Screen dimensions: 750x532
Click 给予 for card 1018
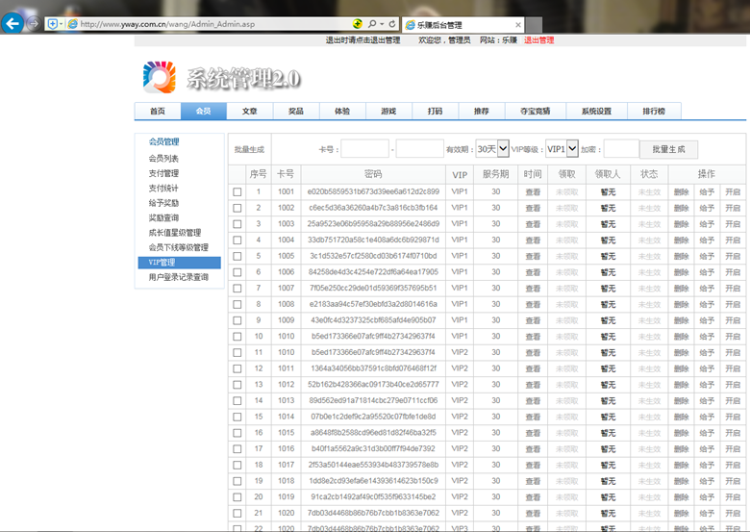point(707,481)
